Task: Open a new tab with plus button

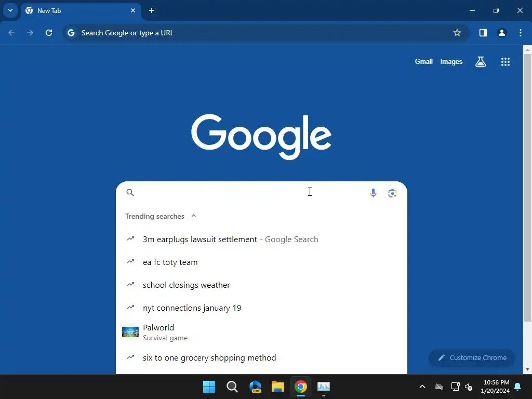Action: pos(152,10)
